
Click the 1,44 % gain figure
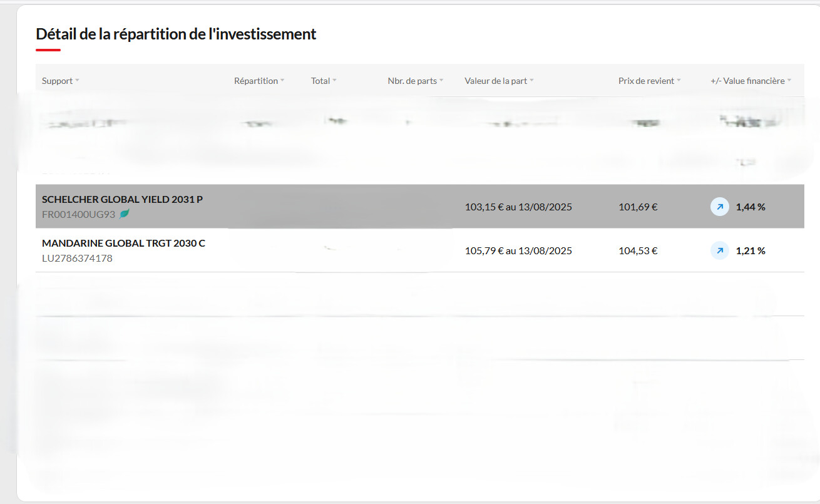pos(751,207)
